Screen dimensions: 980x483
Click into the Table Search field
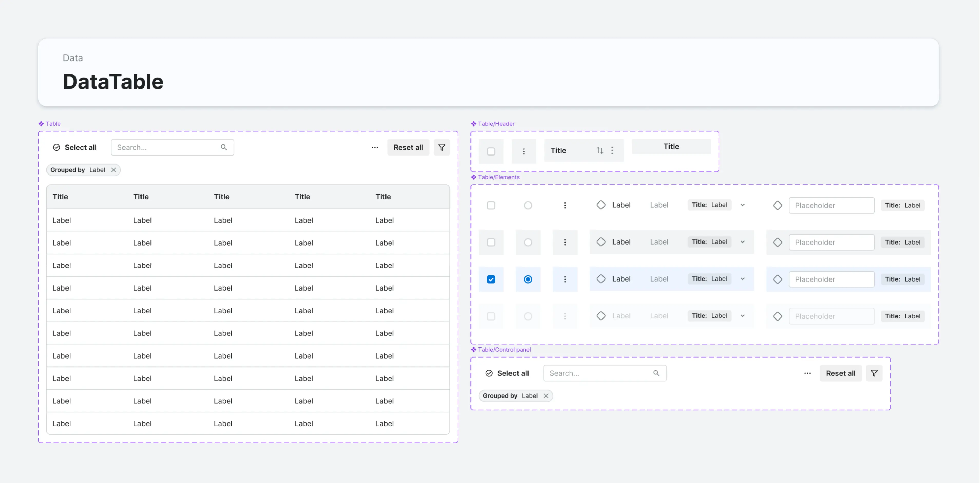[172, 147]
